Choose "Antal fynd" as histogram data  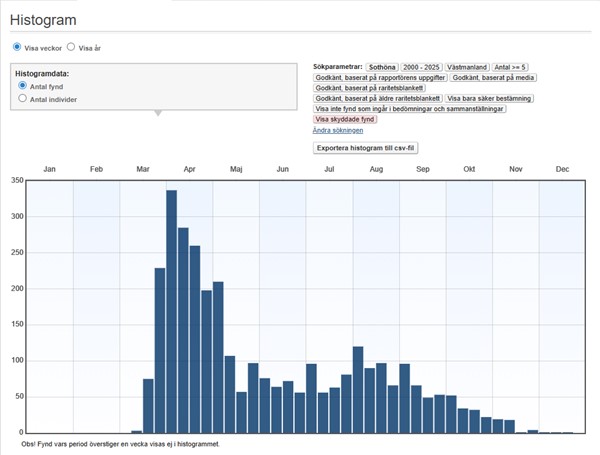point(23,86)
